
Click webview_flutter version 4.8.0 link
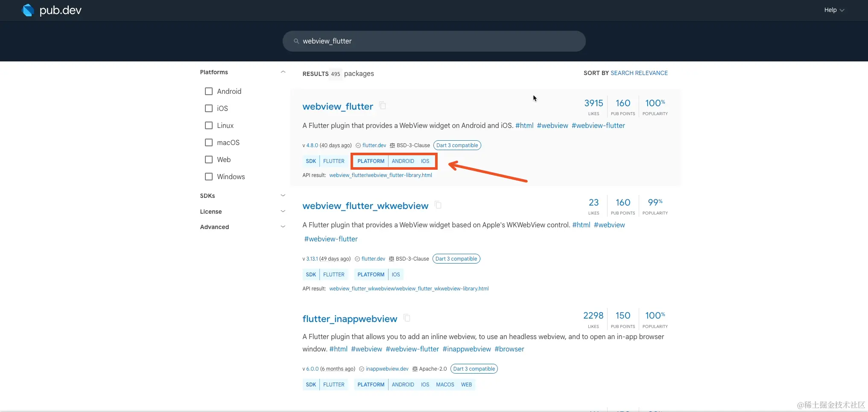(312, 145)
